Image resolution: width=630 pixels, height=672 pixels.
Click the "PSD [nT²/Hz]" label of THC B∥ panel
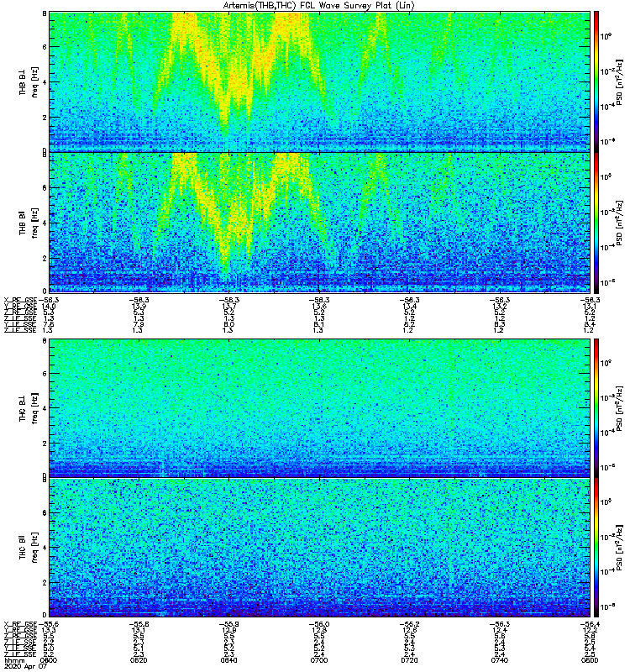[x=620, y=548]
